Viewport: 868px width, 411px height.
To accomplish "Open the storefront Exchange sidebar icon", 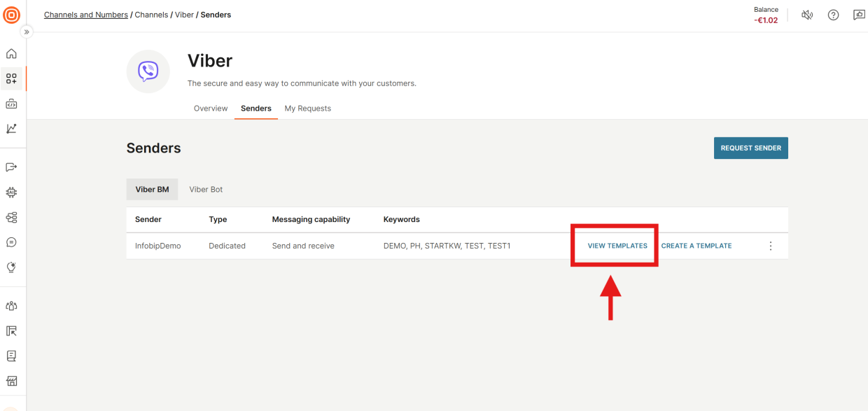I will pos(11,381).
